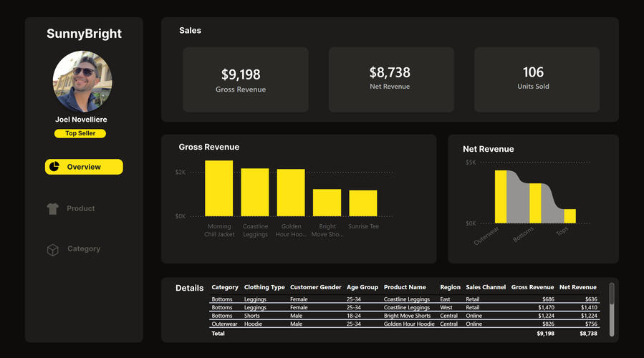Click the Top Seller badge
This screenshot has width=644, height=358.
click(80, 133)
